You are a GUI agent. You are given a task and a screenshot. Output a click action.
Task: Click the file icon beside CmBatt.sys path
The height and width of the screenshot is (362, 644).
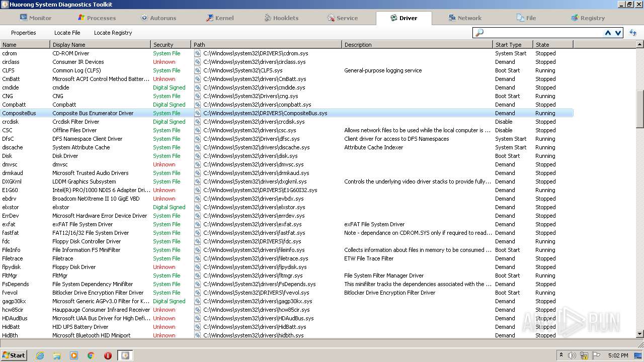[x=197, y=79]
